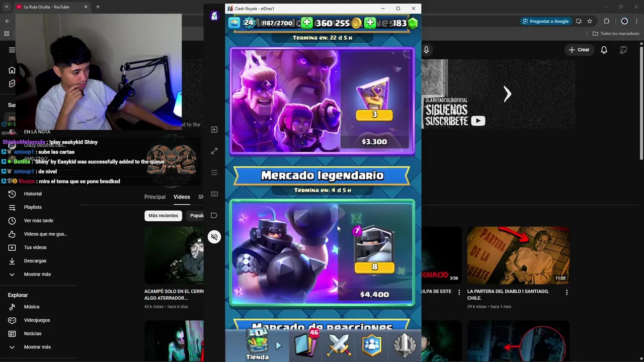Open the cards collection tab with 46 badge
This screenshot has width=644, height=362.
coord(306,344)
